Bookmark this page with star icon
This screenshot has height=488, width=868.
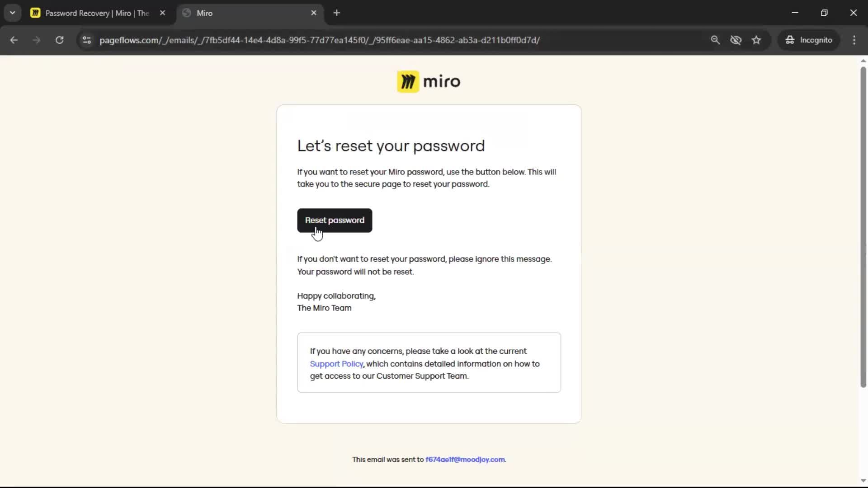click(x=756, y=40)
